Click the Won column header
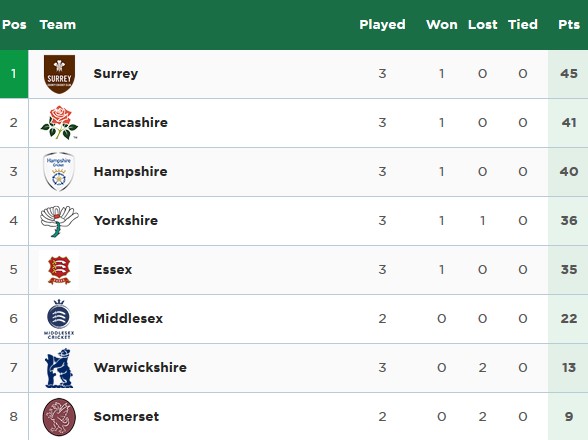This screenshot has width=588, height=440. click(442, 25)
